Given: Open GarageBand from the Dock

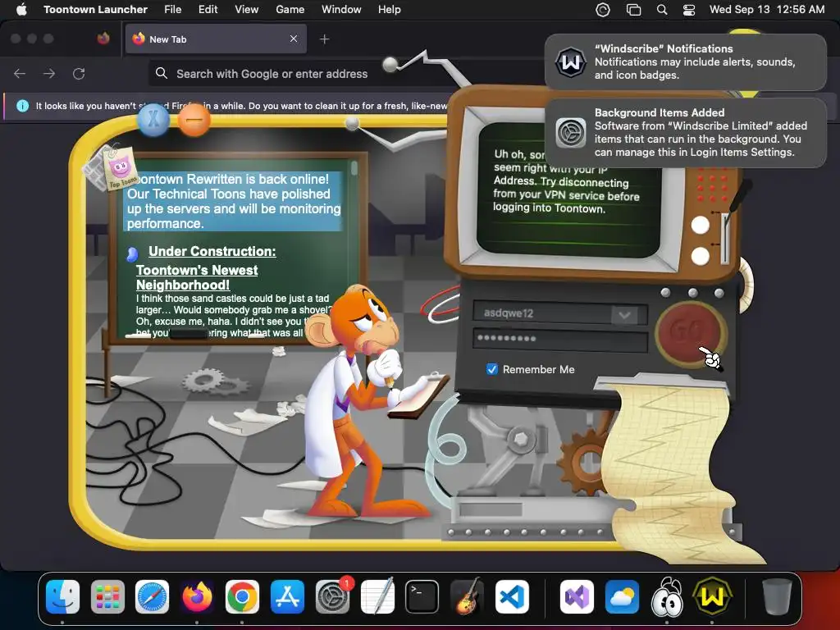Looking at the screenshot, I should [x=467, y=596].
